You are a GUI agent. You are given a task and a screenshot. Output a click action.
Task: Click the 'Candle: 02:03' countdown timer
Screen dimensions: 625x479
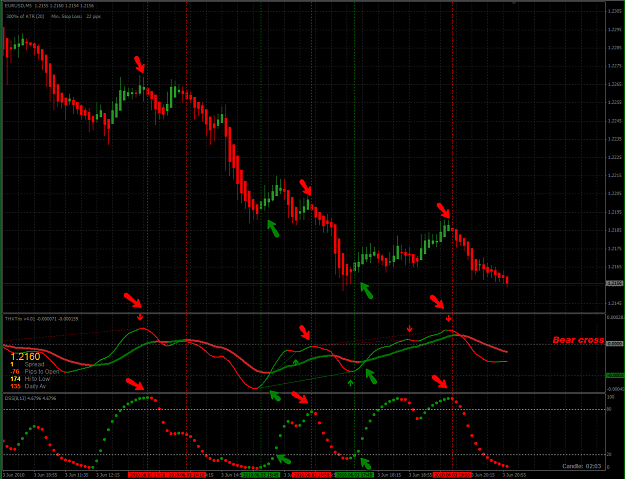coord(582,466)
